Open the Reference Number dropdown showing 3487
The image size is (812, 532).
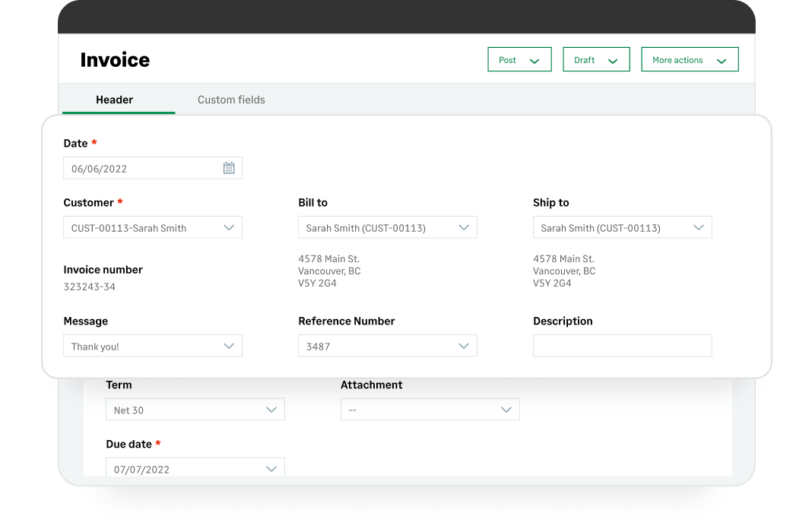tap(465, 345)
